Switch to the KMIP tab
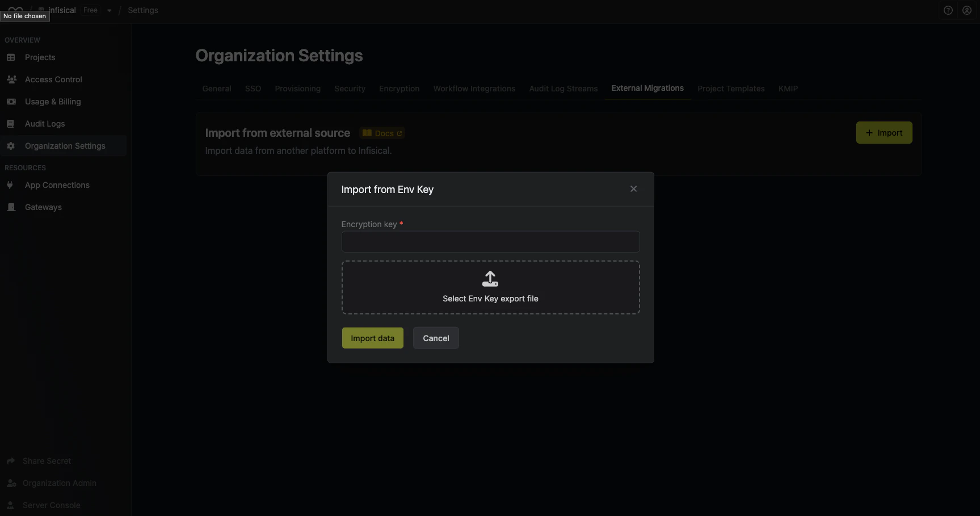Image resolution: width=980 pixels, height=516 pixels. click(x=788, y=89)
